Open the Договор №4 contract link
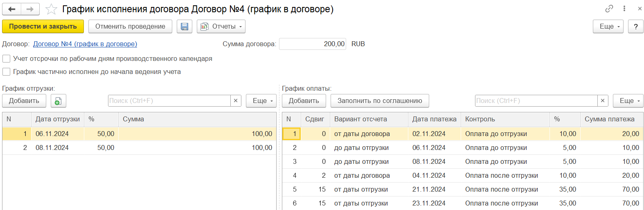The image size is (644, 210). pyautogui.click(x=85, y=44)
